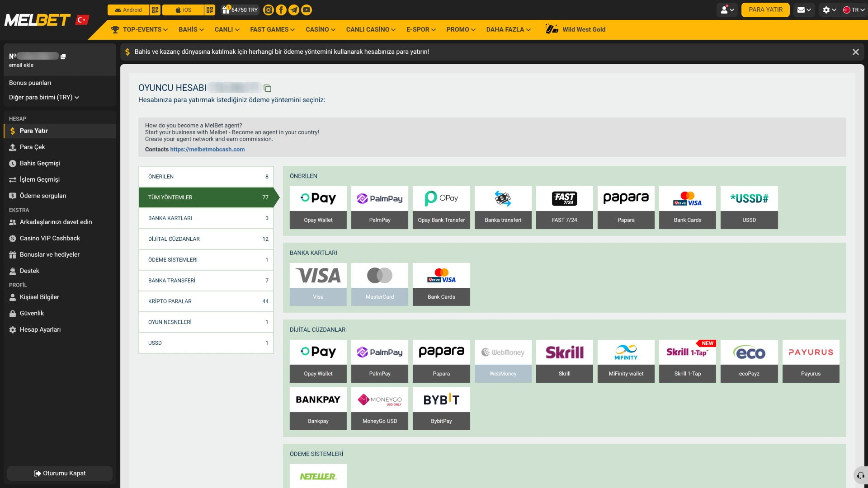Select the DİJİTAL CÜZDANLAR category tab

[206, 239]
